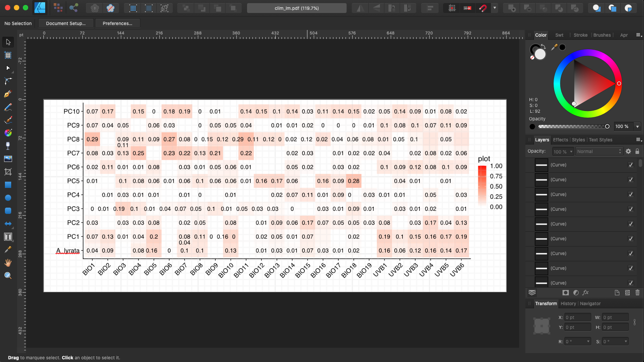Click the Edit All Layers stack icon
Viewport: 644px width, 362px height.
tap(532, 293)
